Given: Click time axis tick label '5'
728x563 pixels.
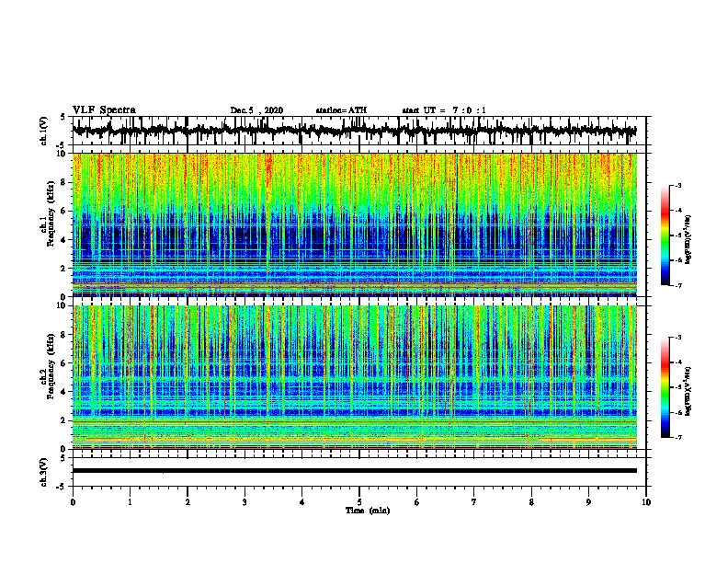Looking at the screenshot, I should point(359,502).
